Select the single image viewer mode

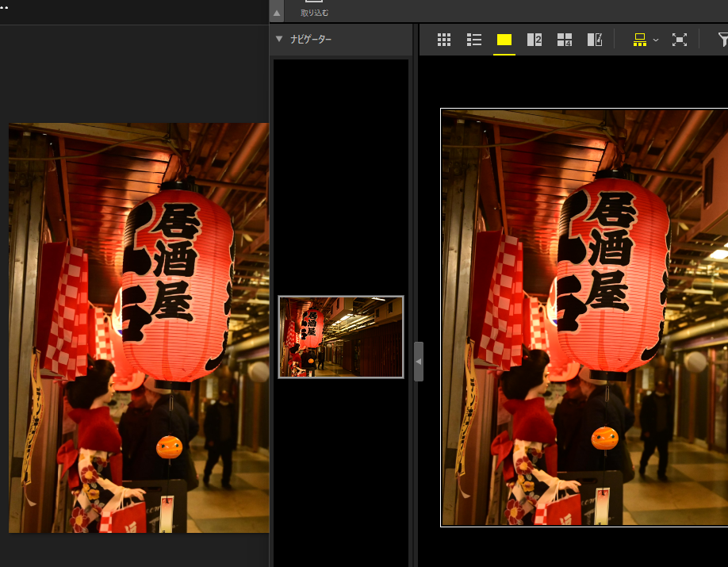coord(504,40)
